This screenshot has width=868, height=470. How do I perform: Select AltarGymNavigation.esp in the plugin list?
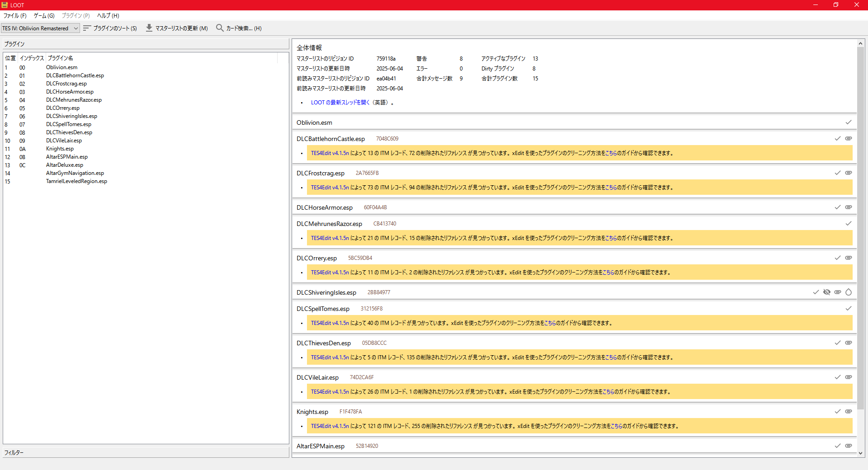pyautogui.click(x=75, y=173)
